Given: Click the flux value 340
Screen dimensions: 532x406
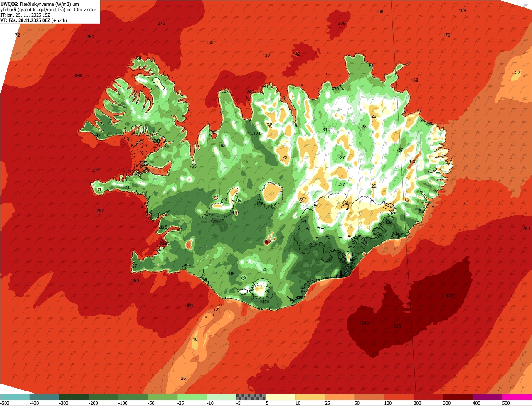Looking at the screenshot, I should (365, 323).
